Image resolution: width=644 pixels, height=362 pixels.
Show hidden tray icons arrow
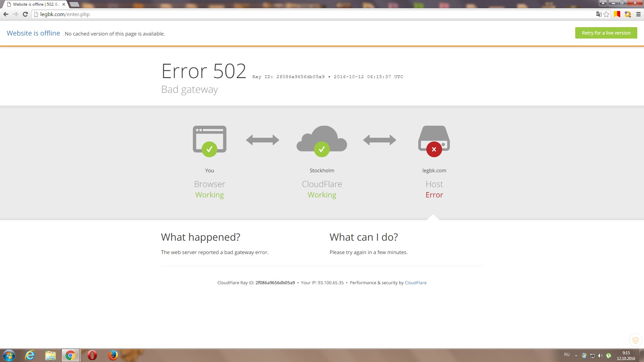click(x=576, y=356)
